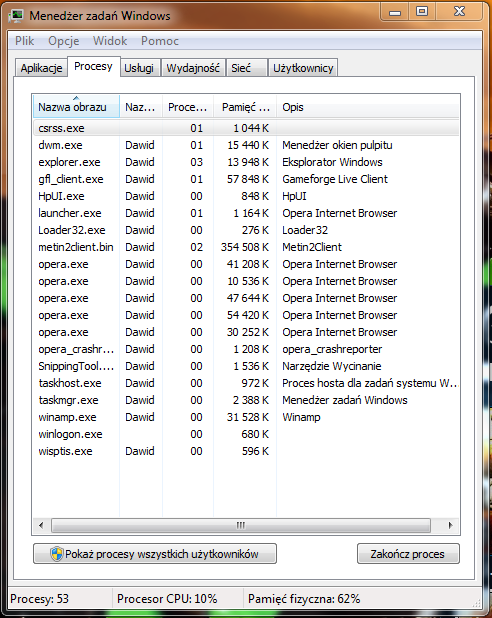This screenshot has width=492, height=618.
Task: Open the Opcje menu
Action: (x=63, y=41)
